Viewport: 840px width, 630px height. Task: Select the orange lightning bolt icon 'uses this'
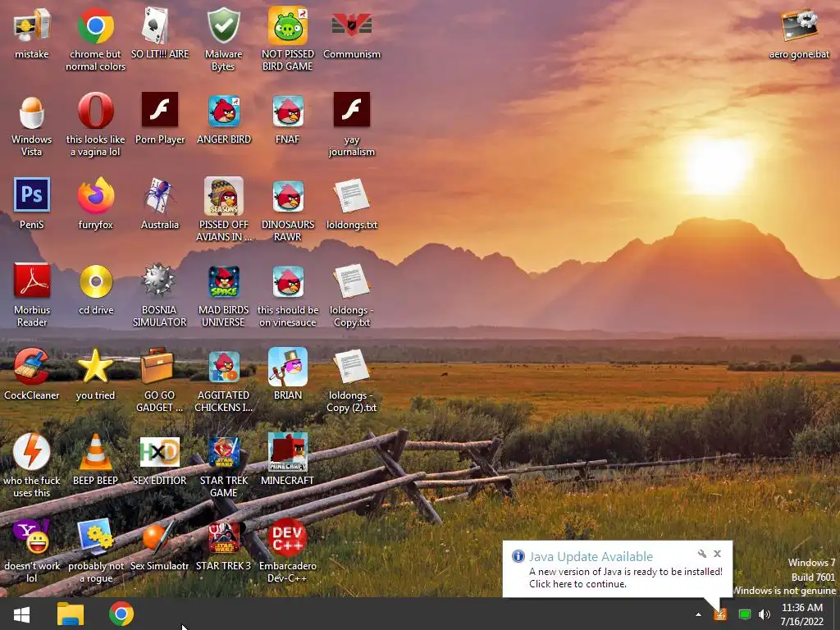(32, 452)
